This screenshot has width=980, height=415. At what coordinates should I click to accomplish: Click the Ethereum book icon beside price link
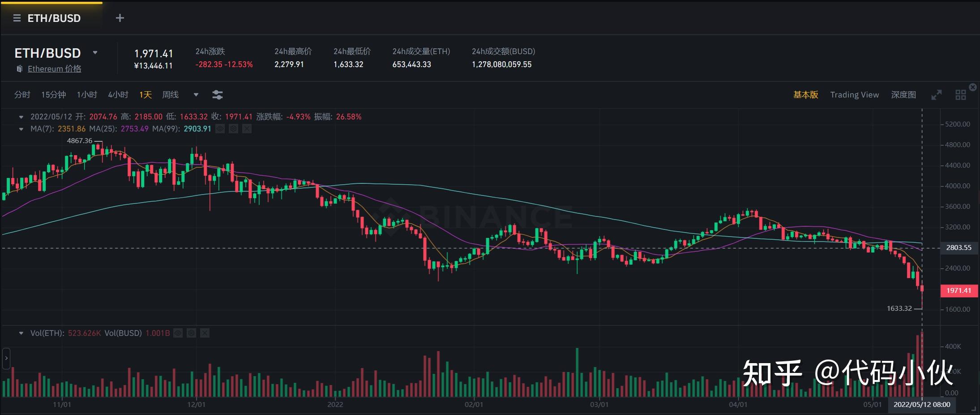click(19, 69)
